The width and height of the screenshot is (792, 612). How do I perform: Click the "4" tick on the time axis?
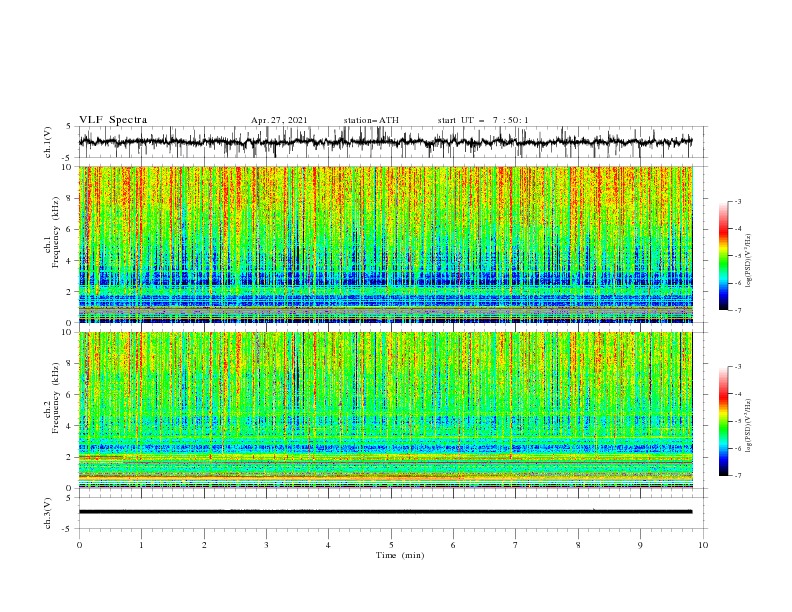pyautogui.click(x=328, y=545)
